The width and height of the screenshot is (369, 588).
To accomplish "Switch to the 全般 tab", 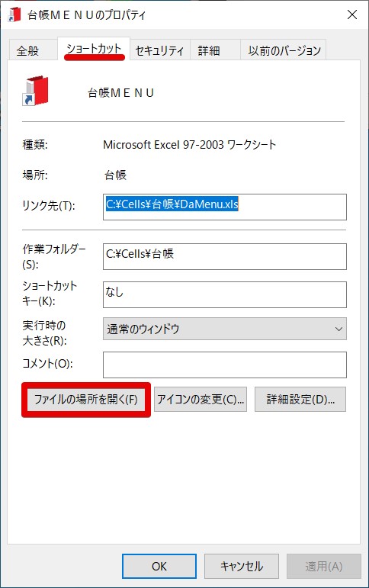I will 27,50.
